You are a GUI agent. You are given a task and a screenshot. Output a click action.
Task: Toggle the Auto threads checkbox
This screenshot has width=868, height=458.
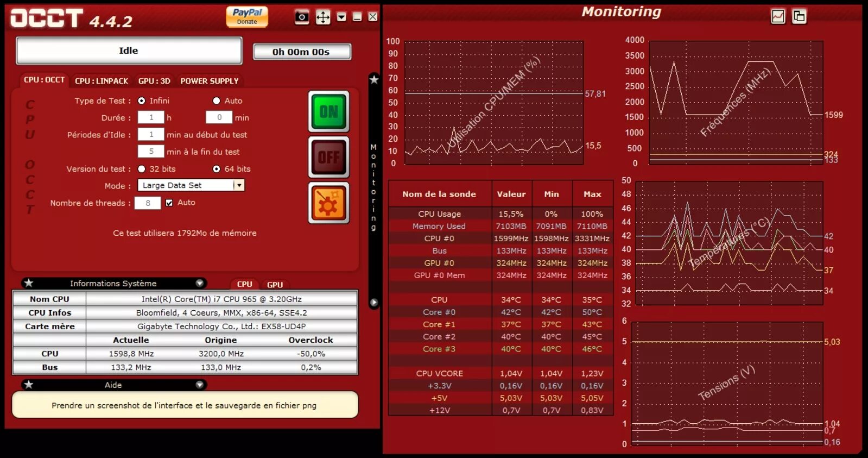click(169, 203)
